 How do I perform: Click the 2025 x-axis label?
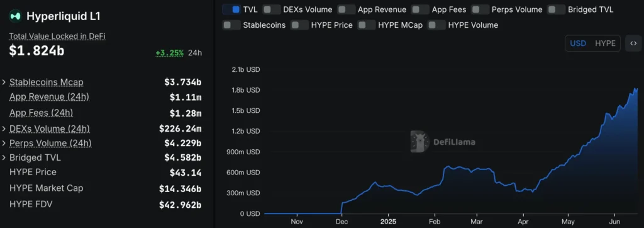[387, 221]
